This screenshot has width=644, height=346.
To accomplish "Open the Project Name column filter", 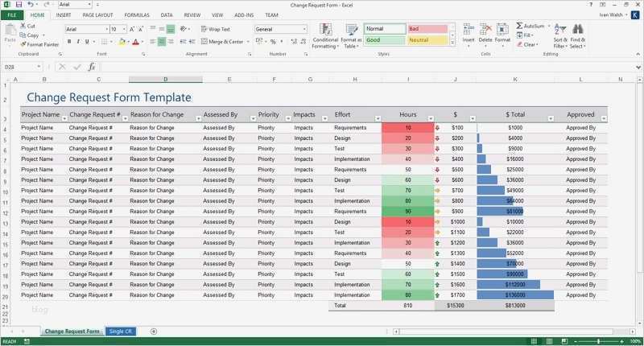I will coord(64,118).
